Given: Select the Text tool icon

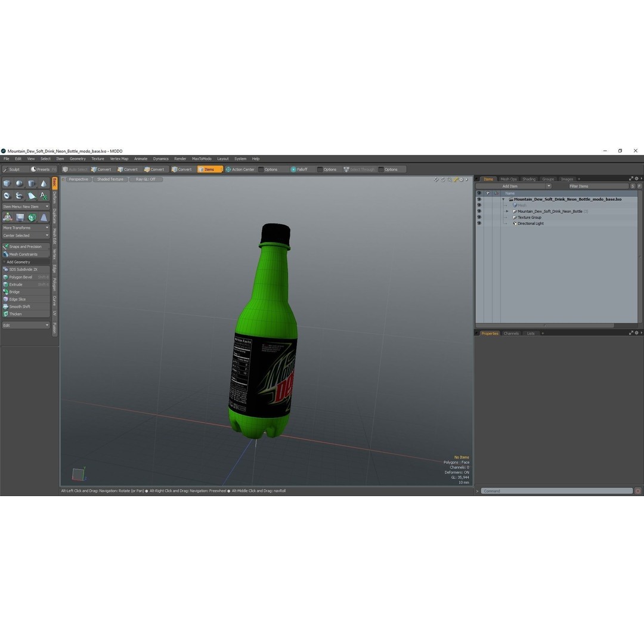Looking at the screenshot, I should [44, 196].
